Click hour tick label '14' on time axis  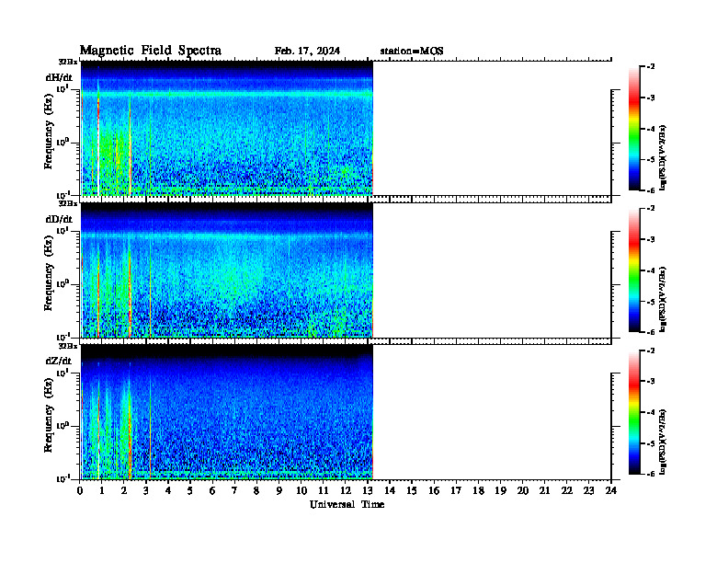(390, 491)
